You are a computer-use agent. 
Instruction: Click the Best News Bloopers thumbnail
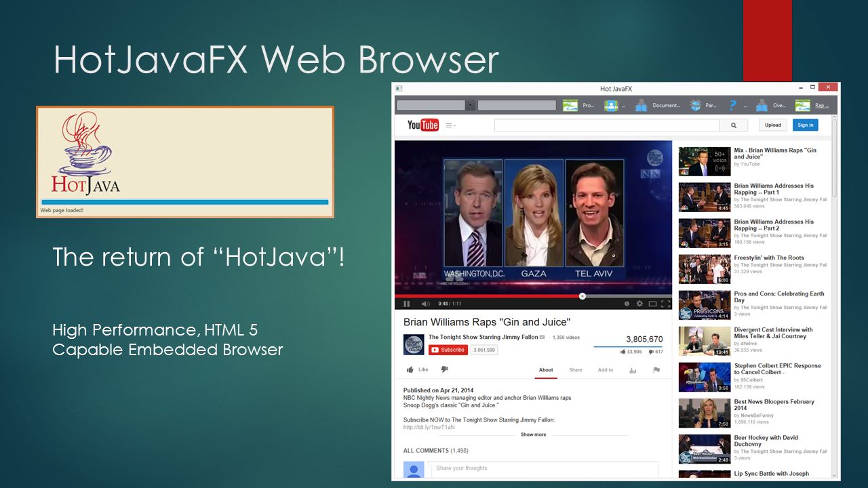[x=705, y=413]
